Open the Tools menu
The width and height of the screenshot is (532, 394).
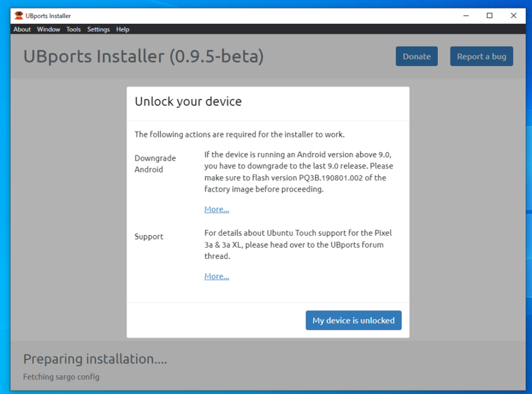[x=74, y=29]
